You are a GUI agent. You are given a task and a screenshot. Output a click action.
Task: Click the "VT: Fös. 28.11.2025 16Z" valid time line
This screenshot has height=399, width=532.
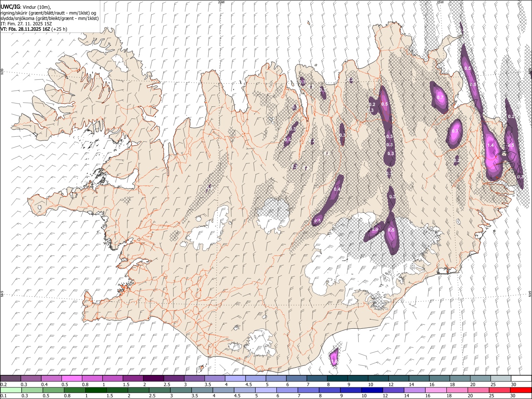click(x=25, y=29)
